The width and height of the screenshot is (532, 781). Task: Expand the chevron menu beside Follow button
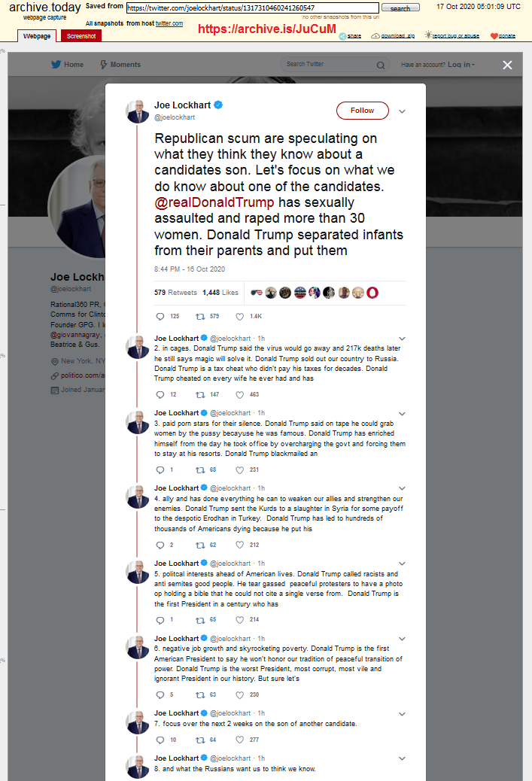[402, 111]
